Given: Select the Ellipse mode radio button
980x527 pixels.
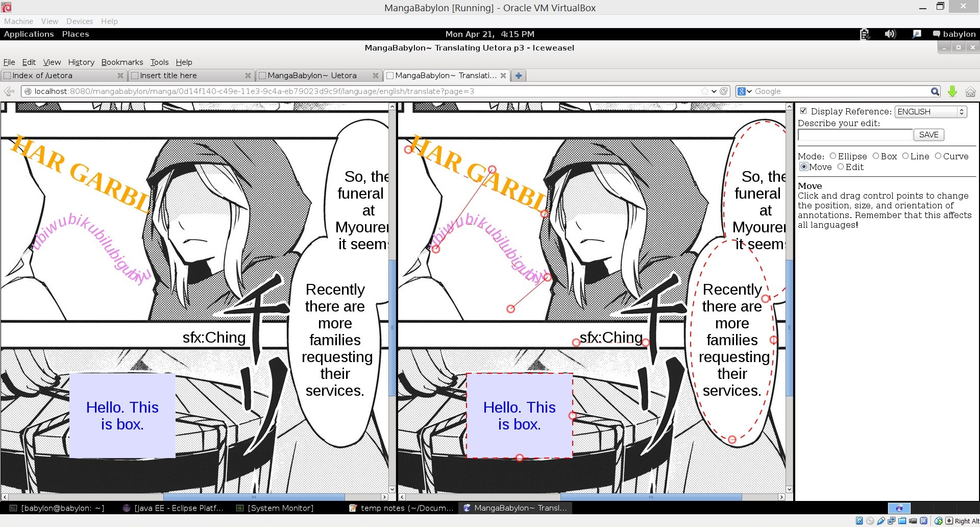Looking at the screenshot, I should point(832,156).
